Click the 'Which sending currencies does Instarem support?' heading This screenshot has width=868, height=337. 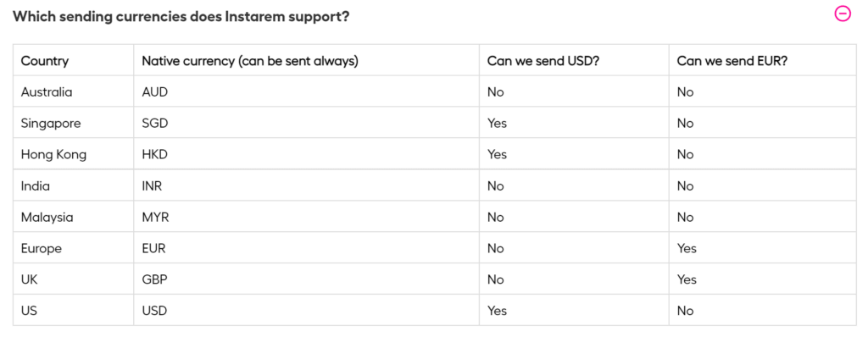click(181, 16)
